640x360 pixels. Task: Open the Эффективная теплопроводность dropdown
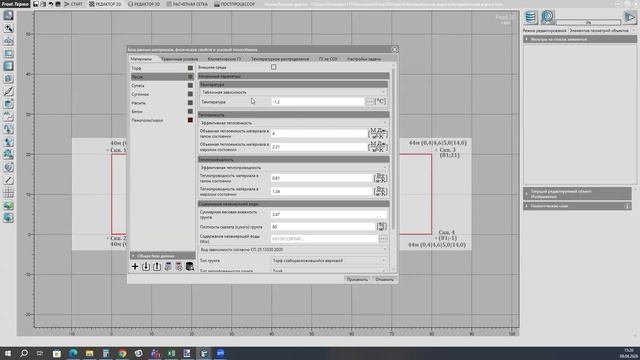click(x=293, y=168)
